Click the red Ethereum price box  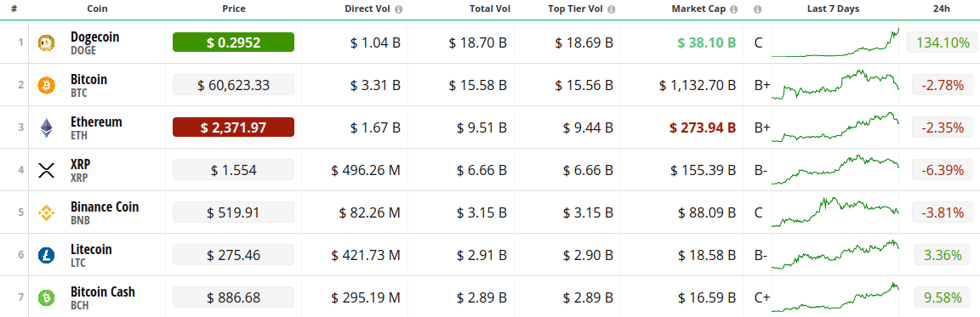(233, 127)
